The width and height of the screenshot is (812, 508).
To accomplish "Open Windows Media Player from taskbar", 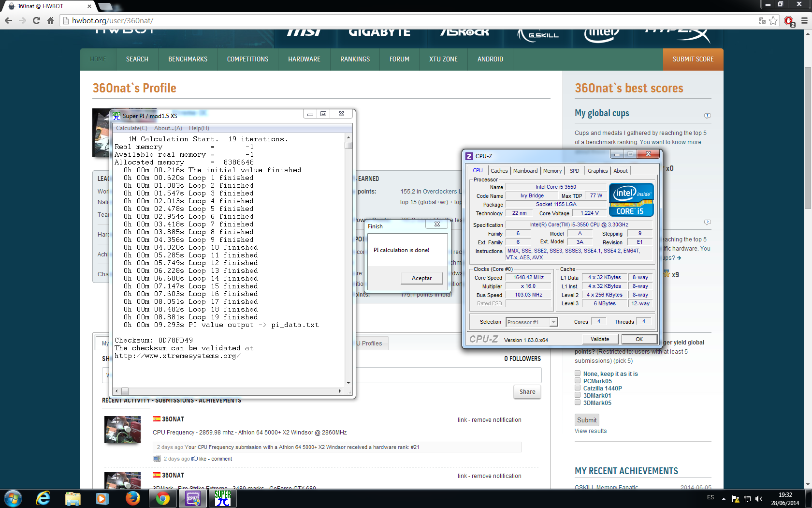I will 102,498.
